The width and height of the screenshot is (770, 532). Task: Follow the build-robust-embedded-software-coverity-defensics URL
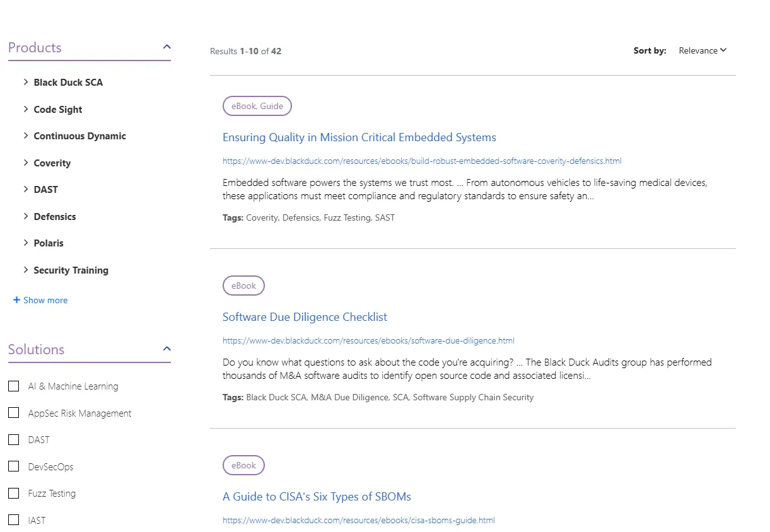[x=422, y=161]
